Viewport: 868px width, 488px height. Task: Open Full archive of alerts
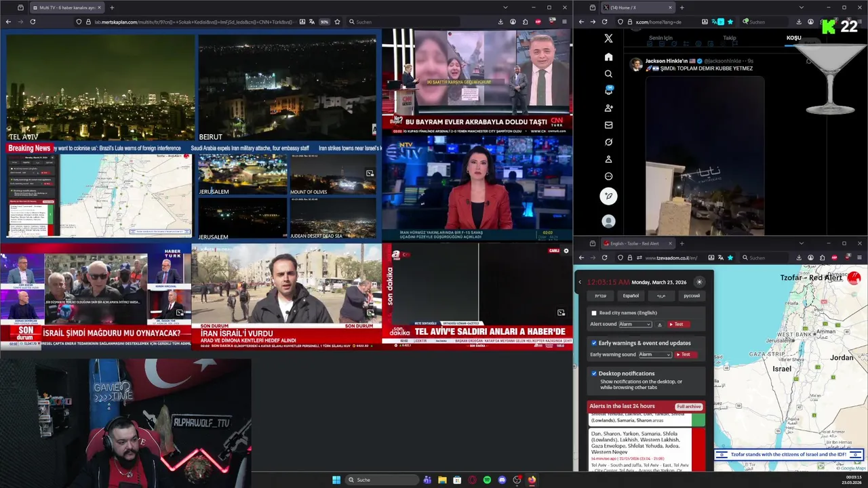[689, 407]
